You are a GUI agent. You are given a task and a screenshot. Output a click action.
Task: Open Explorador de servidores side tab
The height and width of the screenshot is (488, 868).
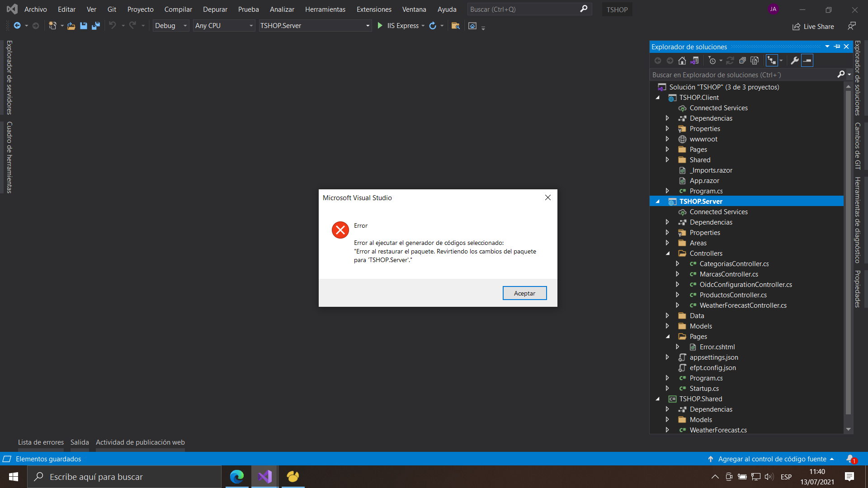[9, 78]
